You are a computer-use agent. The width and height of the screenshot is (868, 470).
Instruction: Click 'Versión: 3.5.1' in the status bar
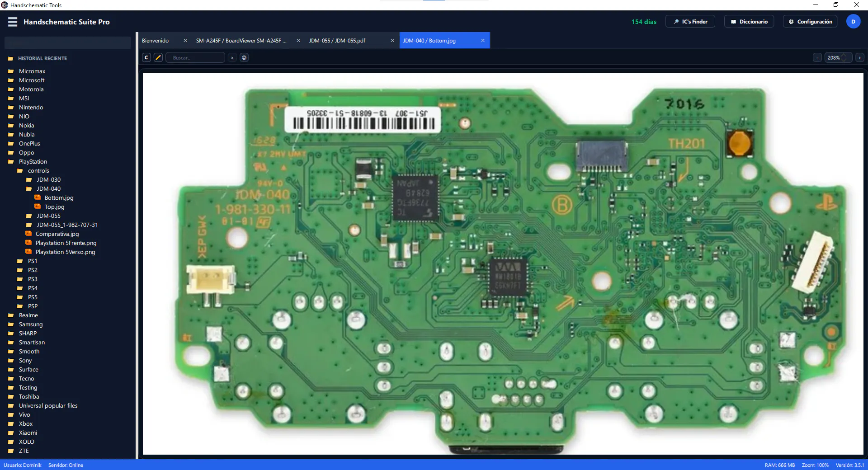click(x=849, y=465)
